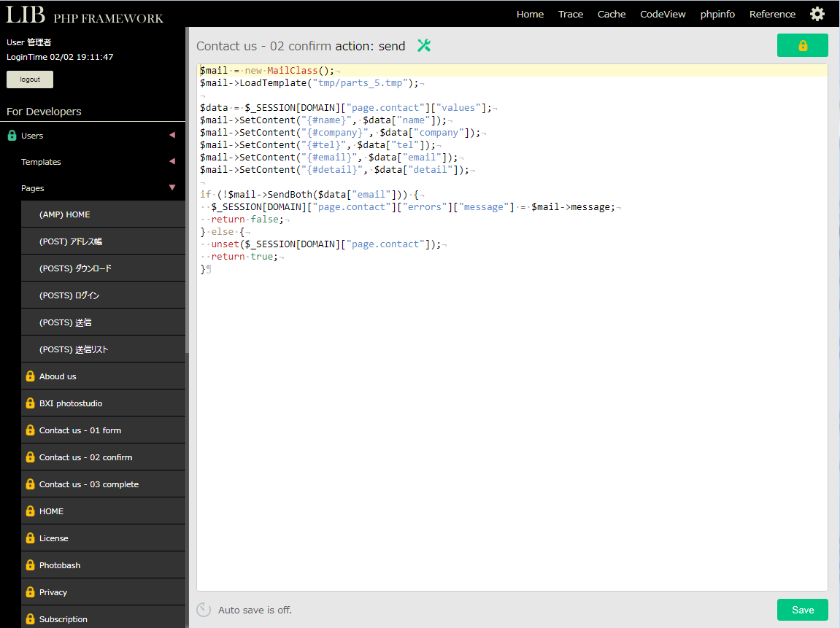Click the lock icon beside 'Contact us - 01 form'

pyautogui.click(x=29, y=430)
